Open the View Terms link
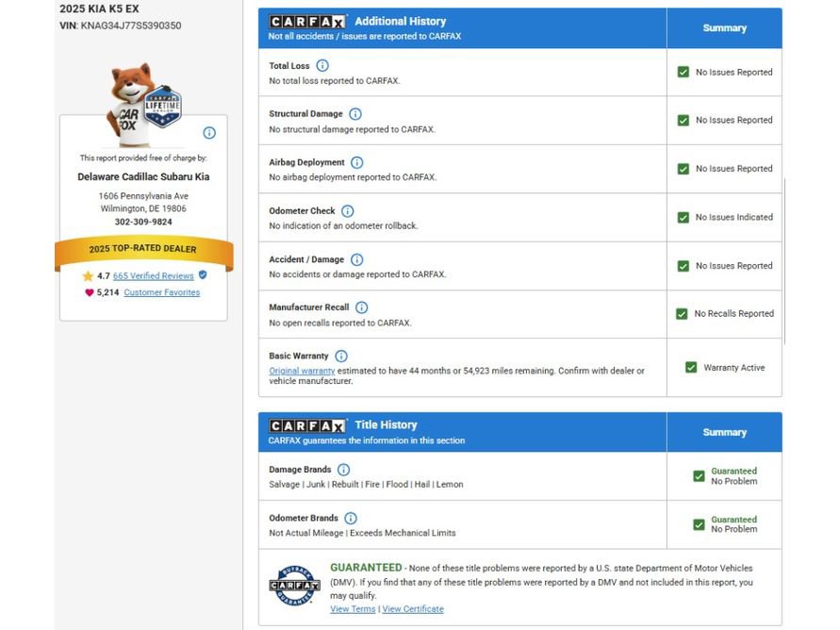Viewport: 840px width, 630px height. point(353,609)
